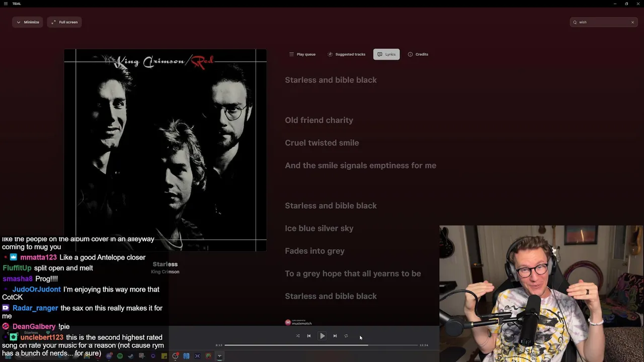Open Discord from the taskbar

click(x=109, y=356)
